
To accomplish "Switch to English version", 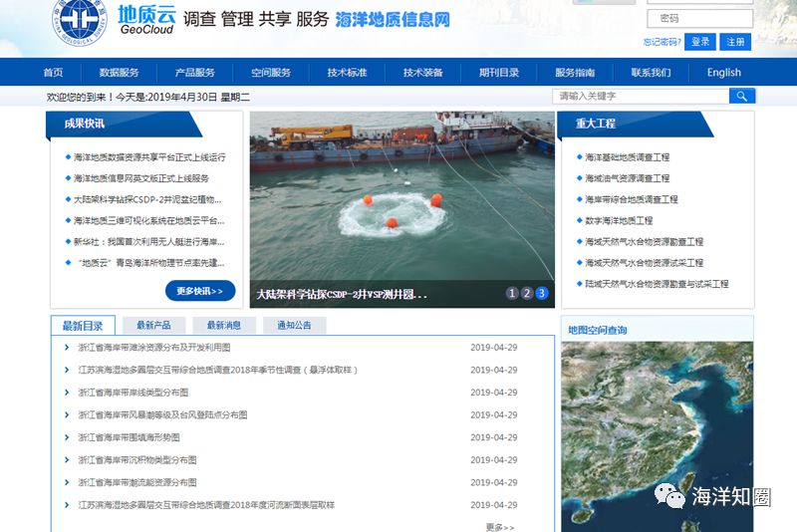I will pyautogui.click(x=724, y=72).
